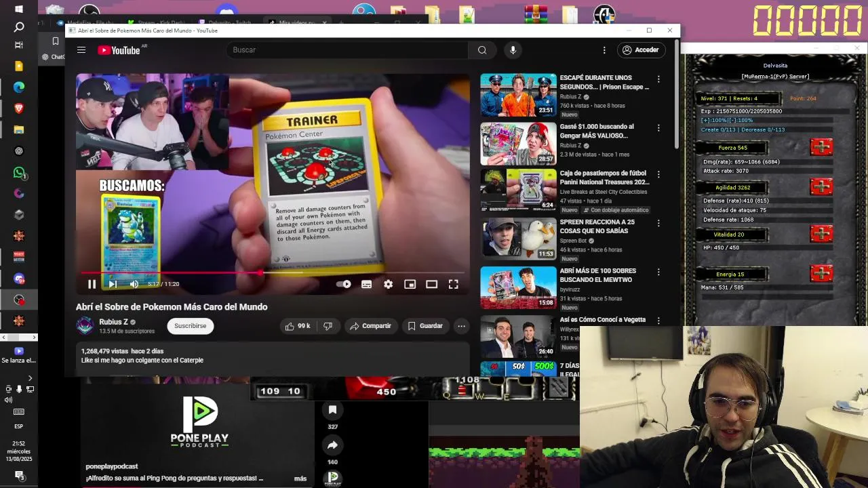Save the video with Guardar
Image resolution: width=868 pixels, height=488 pixels.
coord(425,326)
